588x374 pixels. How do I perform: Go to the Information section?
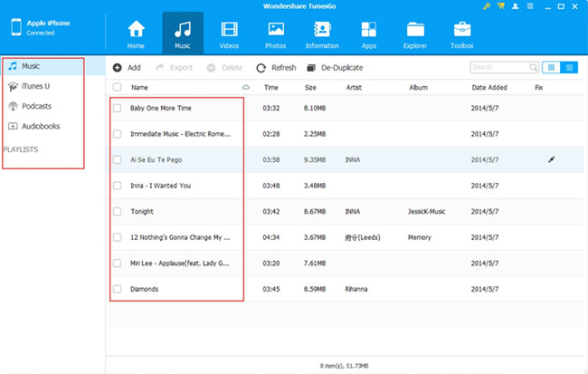pyautogui.click(x=322, y=34)
